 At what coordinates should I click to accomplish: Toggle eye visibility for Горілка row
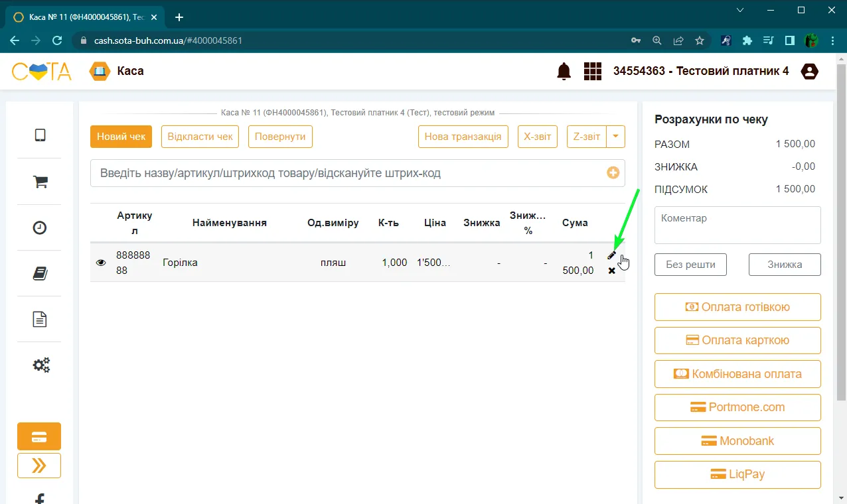click(x=101, y=263)
